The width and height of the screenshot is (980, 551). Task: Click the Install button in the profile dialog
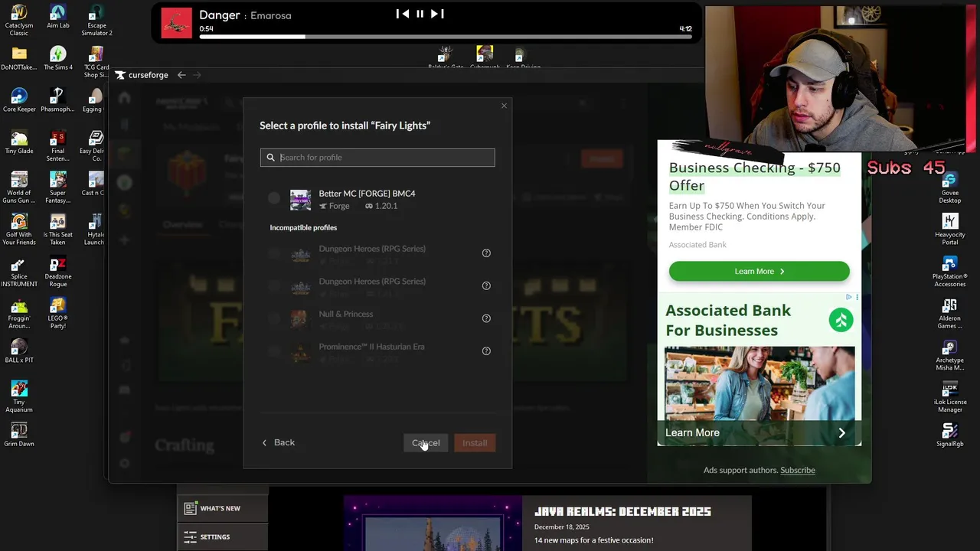[x=475, y=443]
